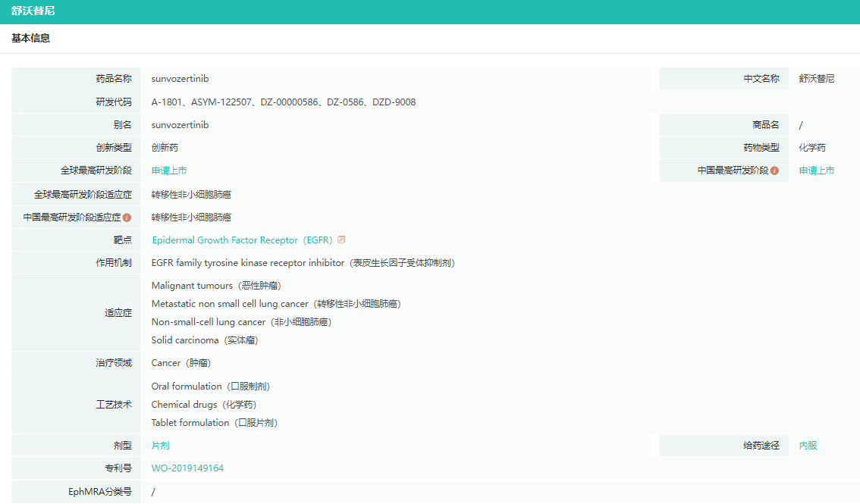The width and height of the screenshot is (860, 504).
Task: Click Solid carcinoma (实体瘤) indication
Action: pyautogui.click(x=205, y=340)
